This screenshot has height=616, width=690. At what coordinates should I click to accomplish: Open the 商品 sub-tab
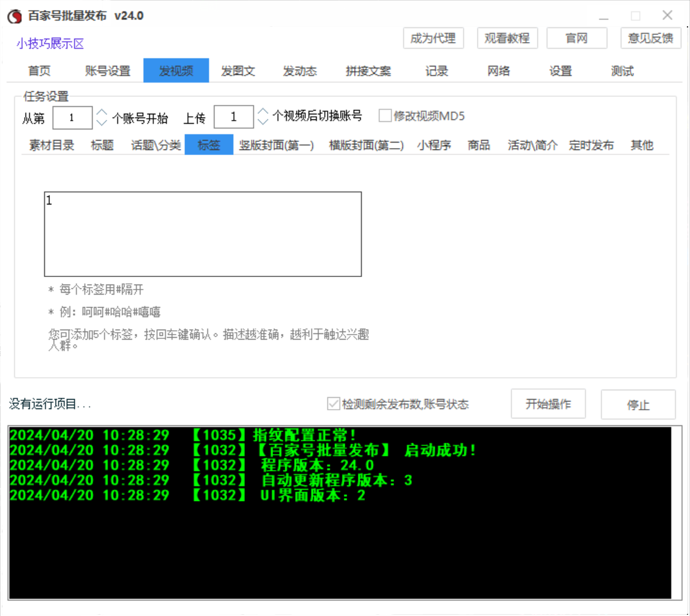479,145
